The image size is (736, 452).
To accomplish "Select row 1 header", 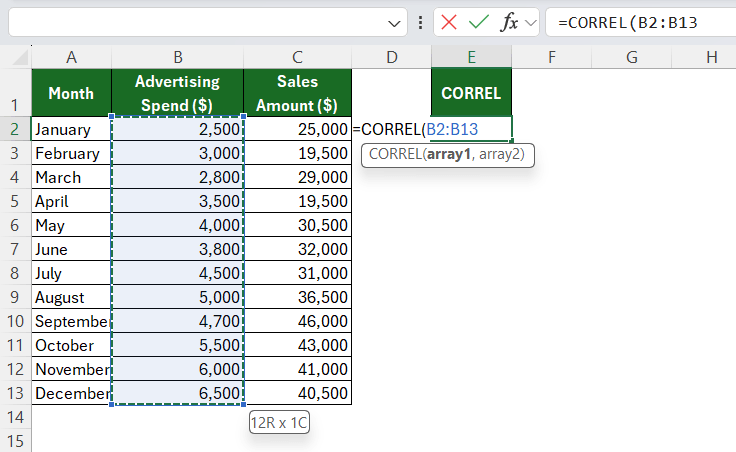I will [15, 92].
